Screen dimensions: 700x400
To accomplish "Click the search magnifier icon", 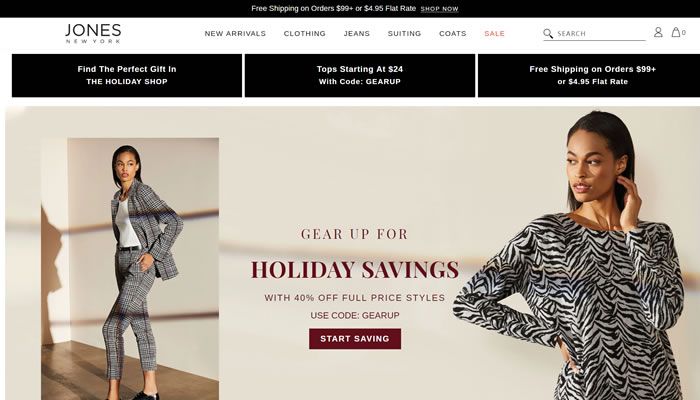I will (548, 33).
